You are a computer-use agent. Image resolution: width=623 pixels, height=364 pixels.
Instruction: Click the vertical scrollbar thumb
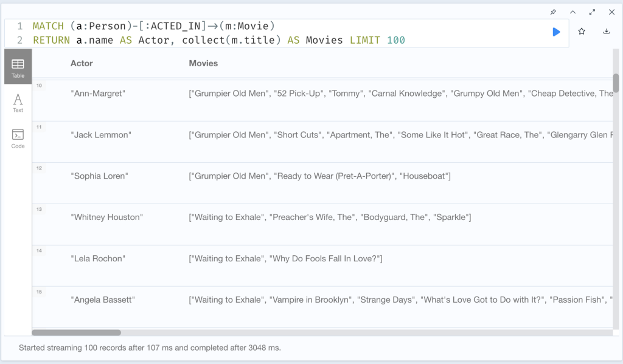coord(616,83)
